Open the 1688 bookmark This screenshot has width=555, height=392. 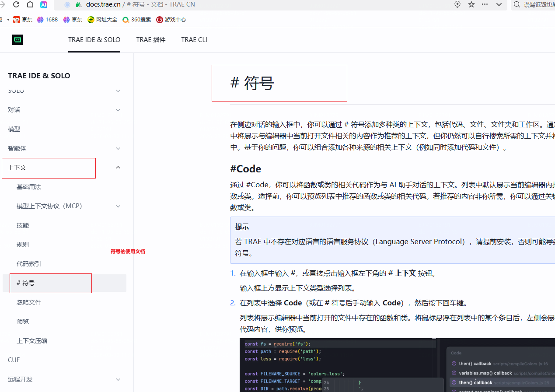coord(47,20)
